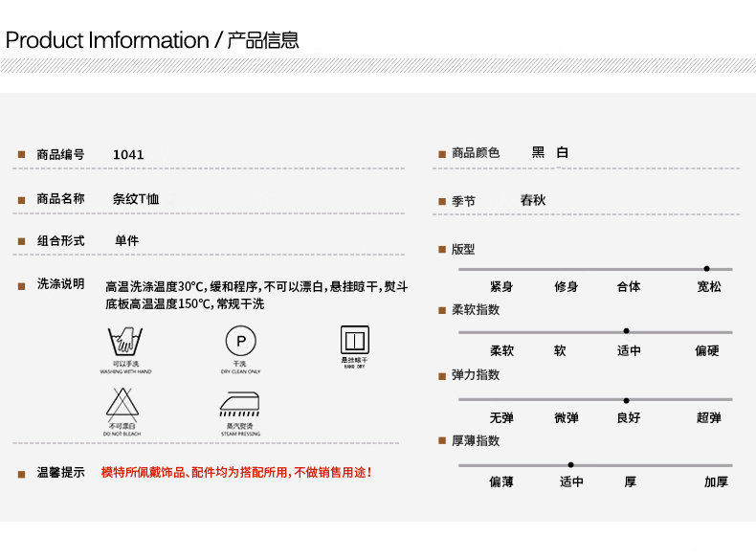This screenshot has width=756, height=559.
Task: Click the thickness label 加厚
Action: coord(716,481)
